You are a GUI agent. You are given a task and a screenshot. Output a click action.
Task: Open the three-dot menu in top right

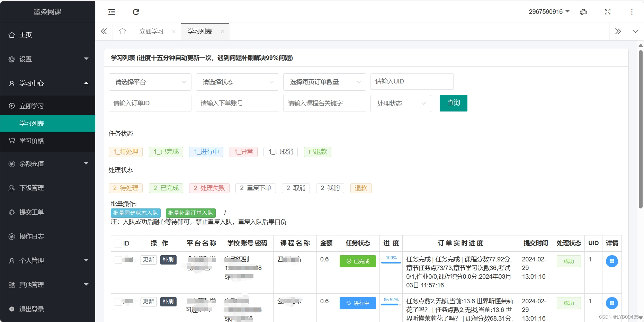click(x=632, y=12)
